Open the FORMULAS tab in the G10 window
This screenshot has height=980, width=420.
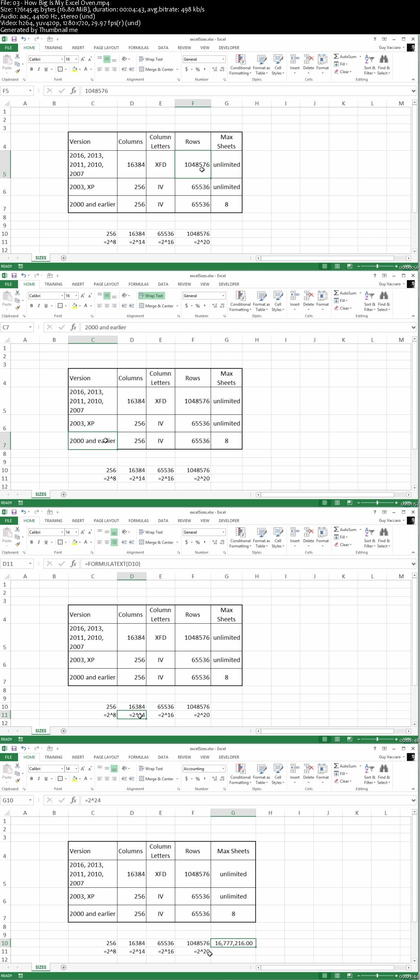click(139, 757)
